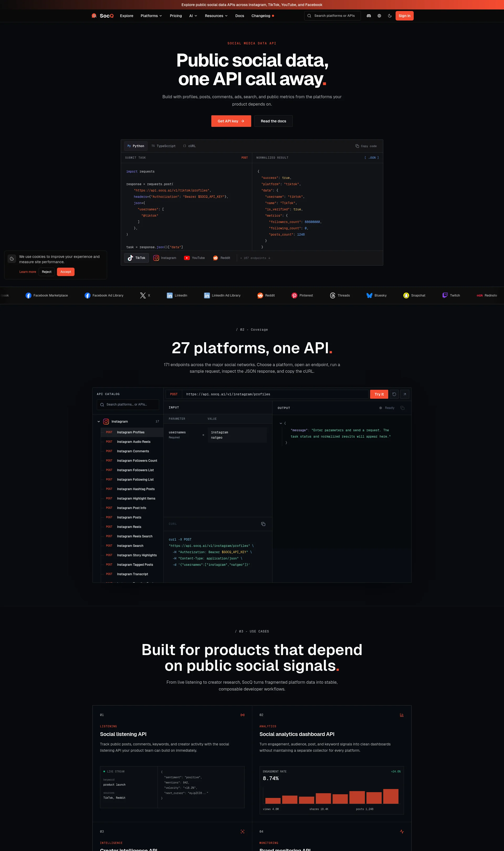The width and height of the screenshot is (504, 851).
Task: Reset the API request with refresh icon
Action: (394, 394)
